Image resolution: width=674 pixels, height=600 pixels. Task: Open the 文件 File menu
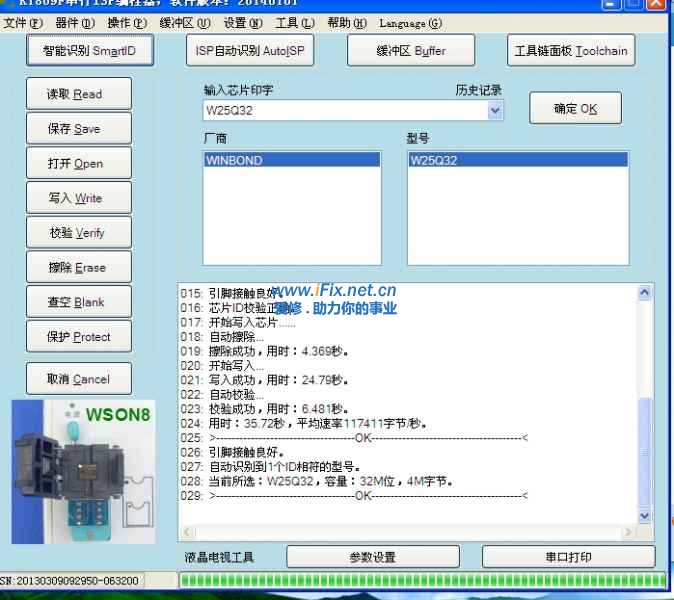[x=23, y=23]
